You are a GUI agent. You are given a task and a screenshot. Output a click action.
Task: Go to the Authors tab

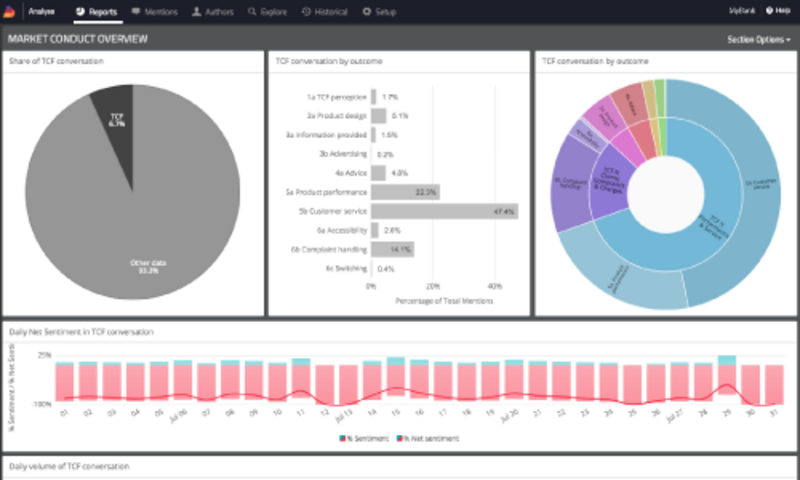pyautogui.click(x=213, y=11)
